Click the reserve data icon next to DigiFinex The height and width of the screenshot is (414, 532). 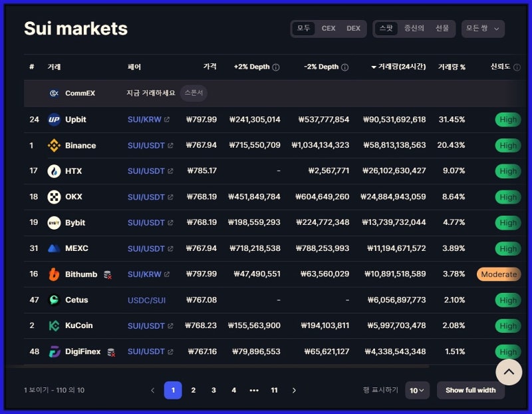111,353
